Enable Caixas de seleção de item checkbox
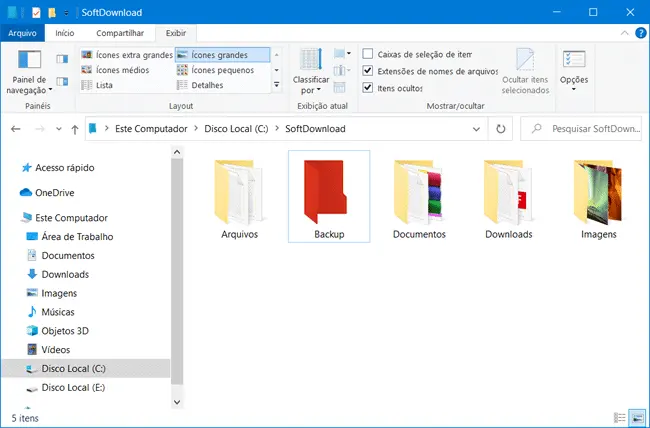Image resolution: width=650 pixels, height=428 pixels. click(x=369, y=54)
